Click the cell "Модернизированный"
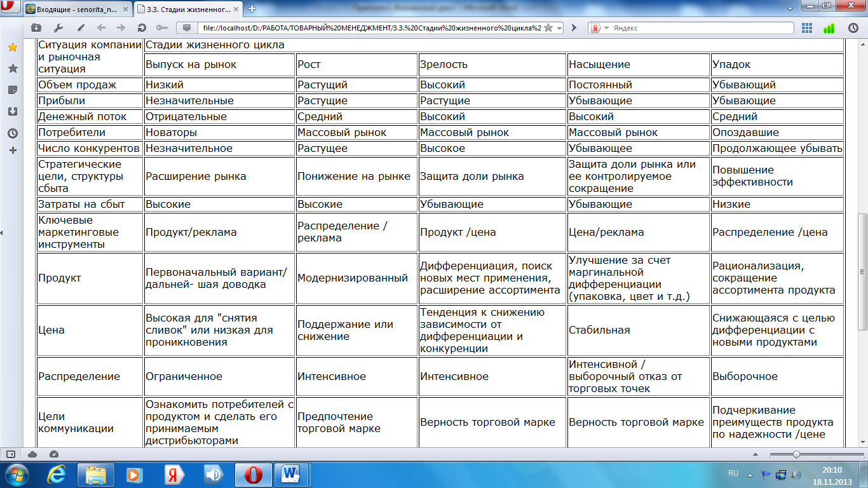 click(x=356, y=278)
